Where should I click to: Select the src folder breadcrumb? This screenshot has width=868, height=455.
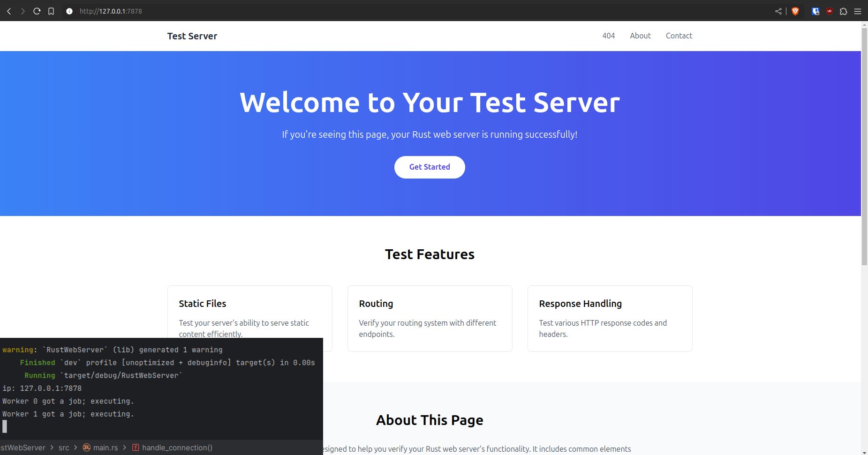click(64, 448)
